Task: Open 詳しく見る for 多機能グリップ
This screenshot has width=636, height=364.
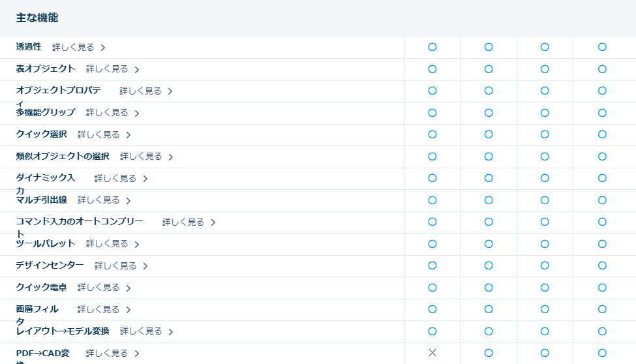Action: 107,113
